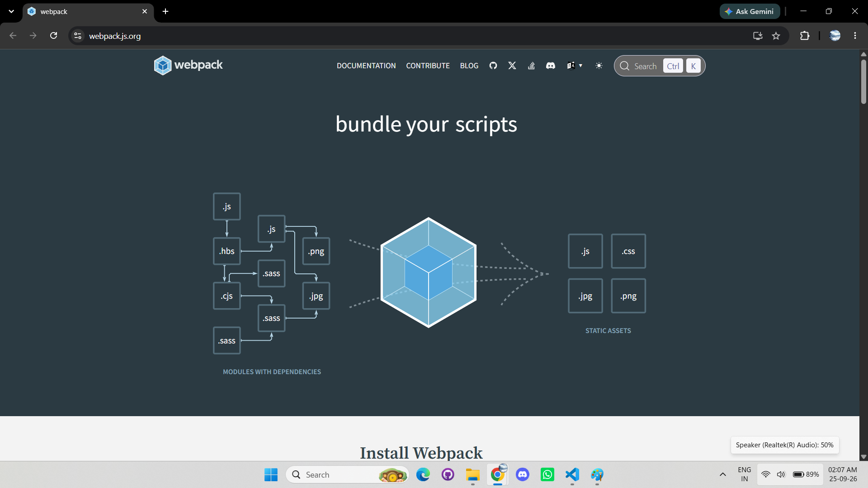Toggle the light/dark theme sun icon

[599, 66]
